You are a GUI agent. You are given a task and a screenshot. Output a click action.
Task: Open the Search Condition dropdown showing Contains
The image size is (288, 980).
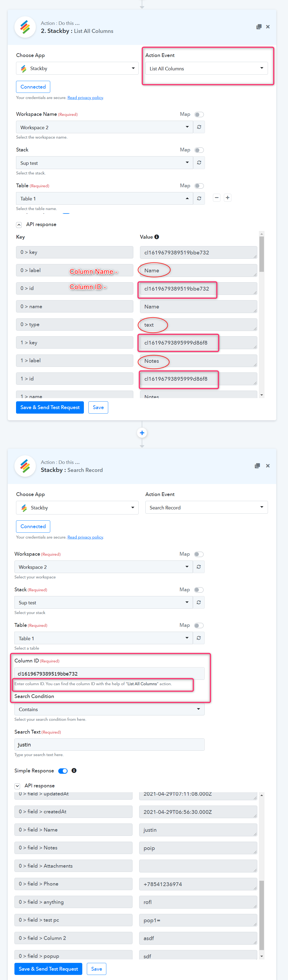click(110, 709)
